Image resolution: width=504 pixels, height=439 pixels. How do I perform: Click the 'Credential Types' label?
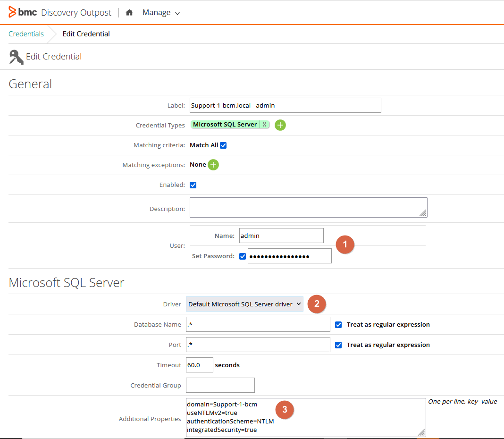tap(160, 125)
